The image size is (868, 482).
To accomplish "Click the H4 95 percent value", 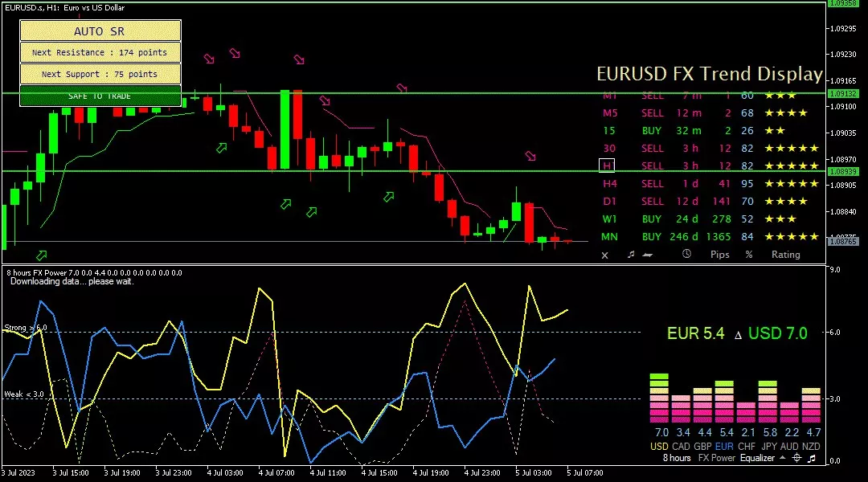I will tap(747, 184).
